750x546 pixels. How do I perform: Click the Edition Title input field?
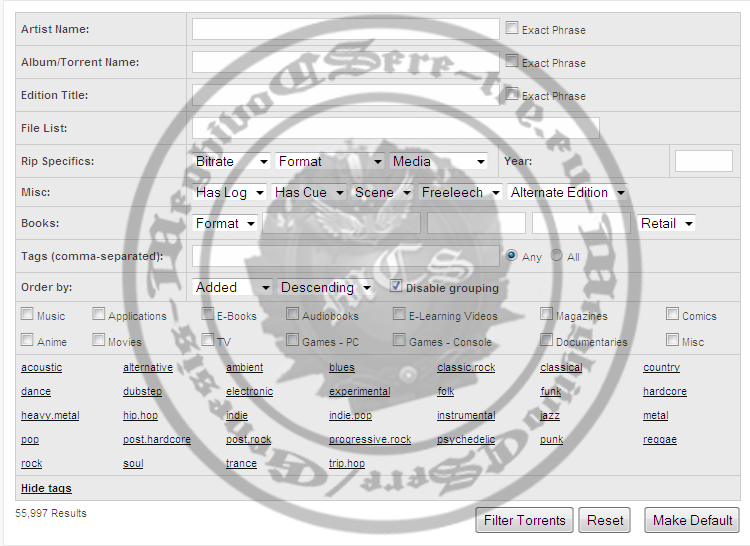[x=345, y=95]
